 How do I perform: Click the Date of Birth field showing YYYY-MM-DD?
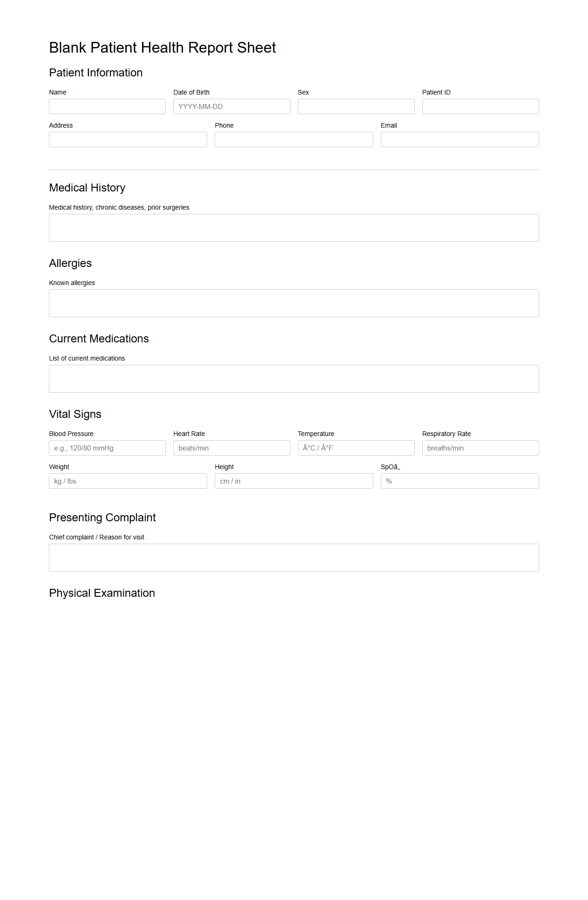pyautogui.click(x=231, y=106)
